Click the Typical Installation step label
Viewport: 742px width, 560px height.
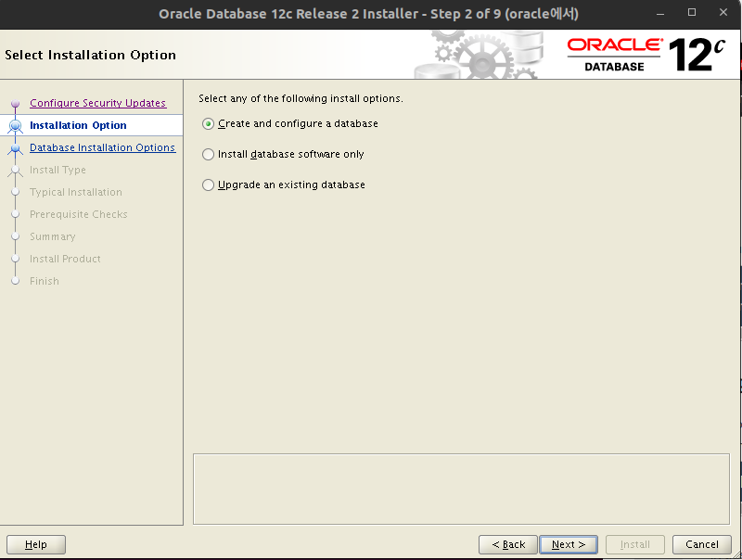pos(76,192)
